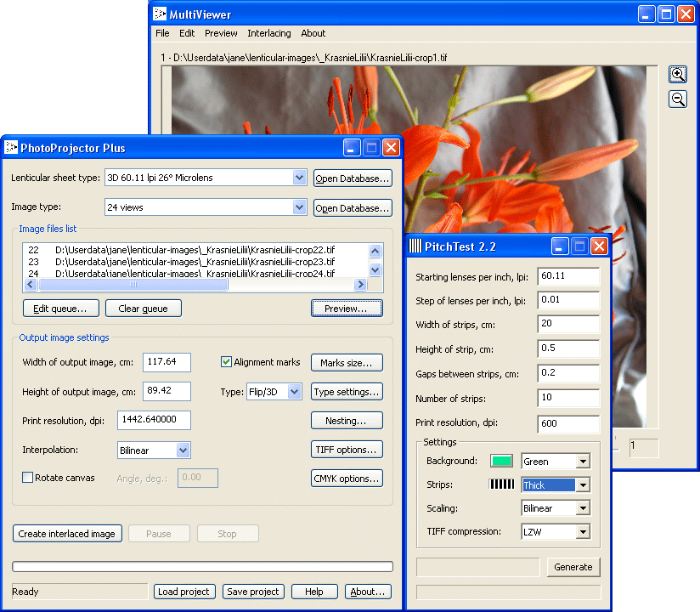Screen dimensions: 700x612
Task: Enable the Alignment marks checkbox
Action: coord(226,362)
